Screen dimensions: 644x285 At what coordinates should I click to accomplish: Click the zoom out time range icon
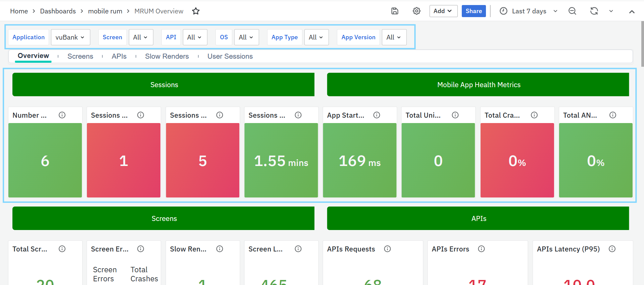pyautogui.click(x=572, y=11)
